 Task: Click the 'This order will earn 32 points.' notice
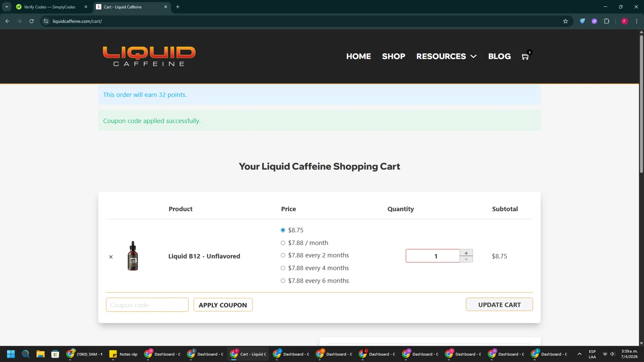[145, 95]
